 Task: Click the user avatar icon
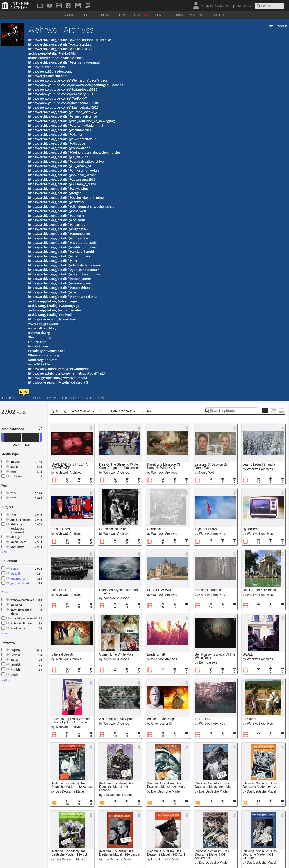click(196, 5)
